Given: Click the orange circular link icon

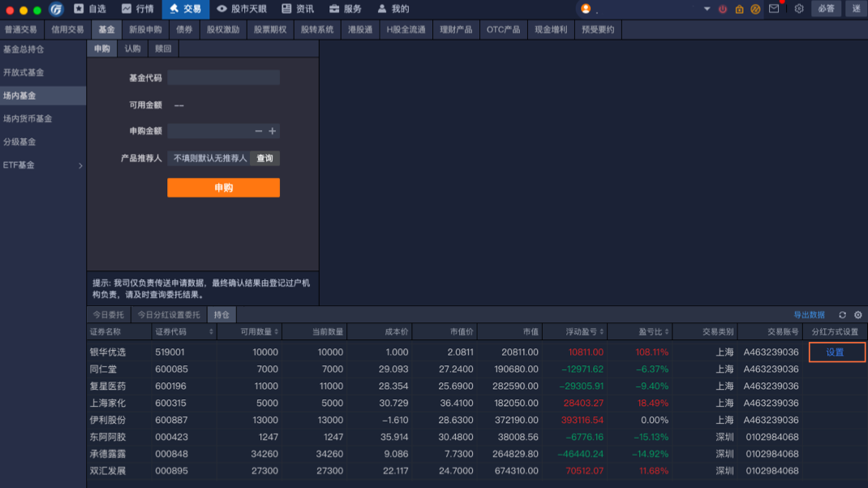Looking at the screenshot, I should click(x=755, y=9).
